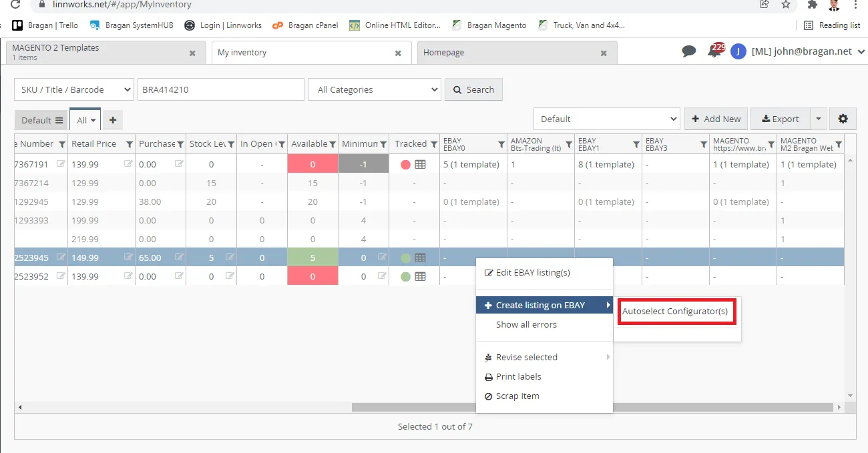The image size is (868, 453).
Task: Open the Chrome three-dot menu
Action: point(855,5)
